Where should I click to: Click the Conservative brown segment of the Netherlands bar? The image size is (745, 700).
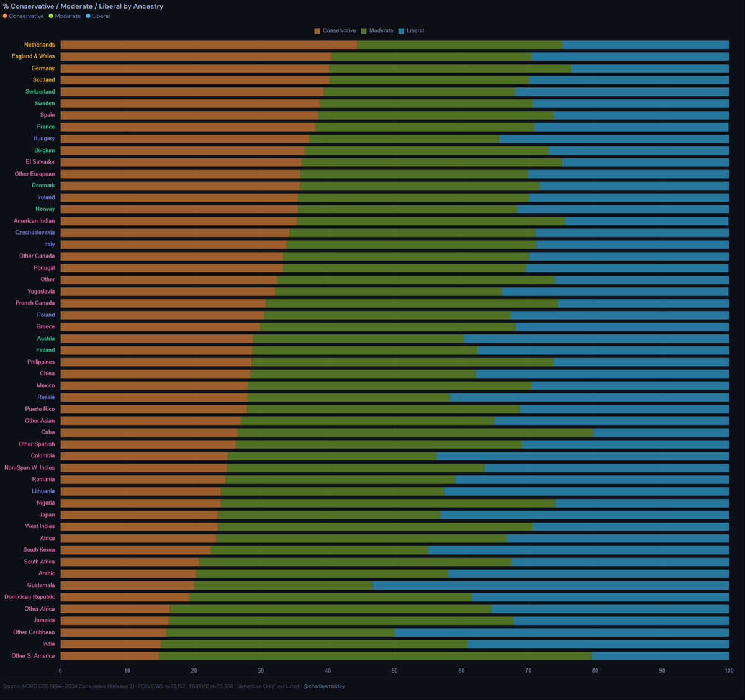pos(208,45)
